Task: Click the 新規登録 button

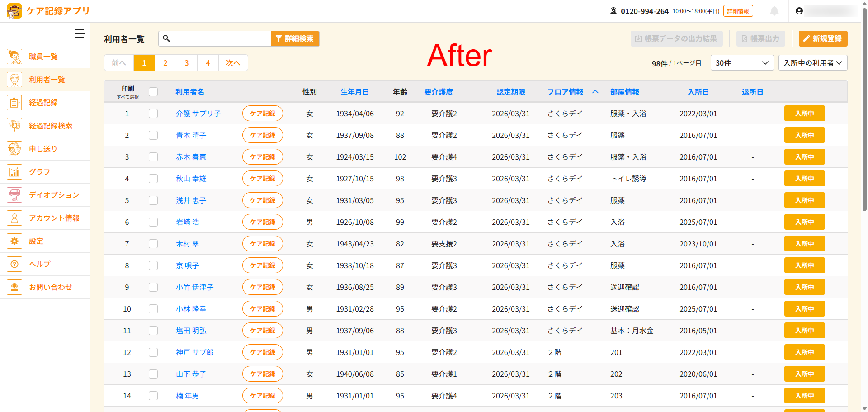Action: (822, 39)
